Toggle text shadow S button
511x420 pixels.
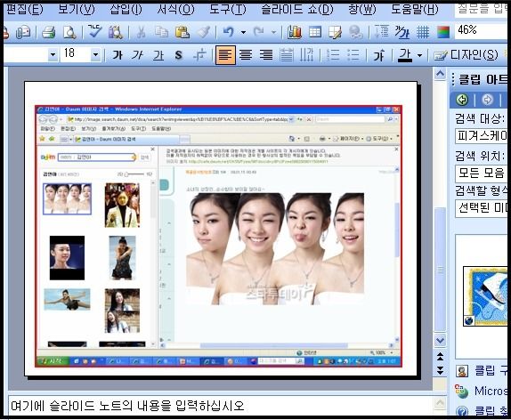[178, 55]
